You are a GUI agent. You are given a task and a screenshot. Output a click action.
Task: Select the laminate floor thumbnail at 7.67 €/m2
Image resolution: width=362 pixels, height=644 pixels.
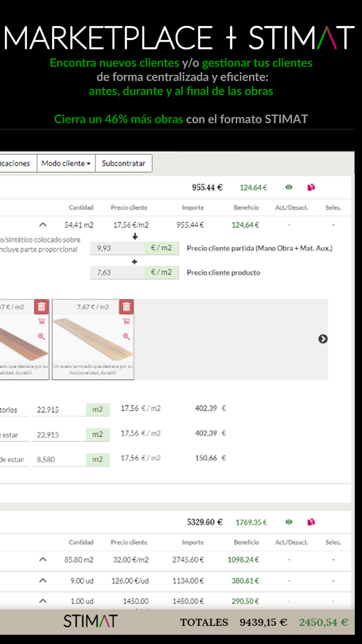[93, 339]
